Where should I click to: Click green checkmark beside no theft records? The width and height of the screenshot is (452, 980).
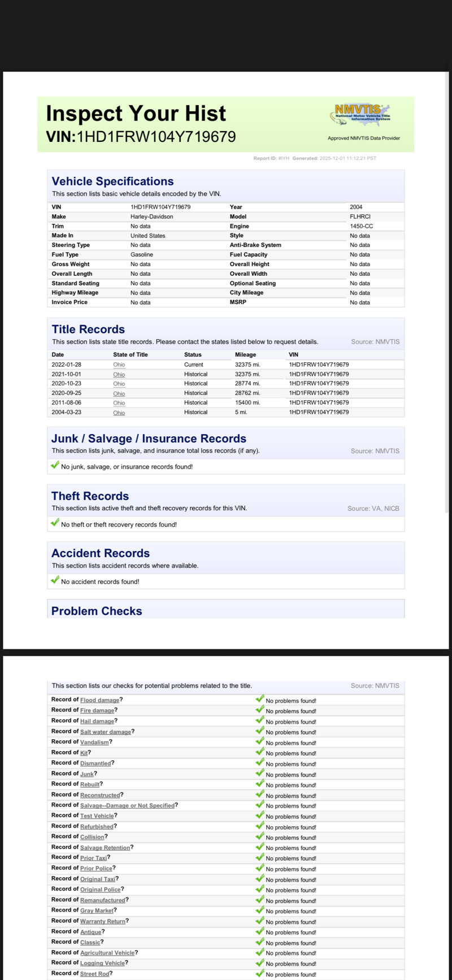pyautogui.click(x=55, y=523)
